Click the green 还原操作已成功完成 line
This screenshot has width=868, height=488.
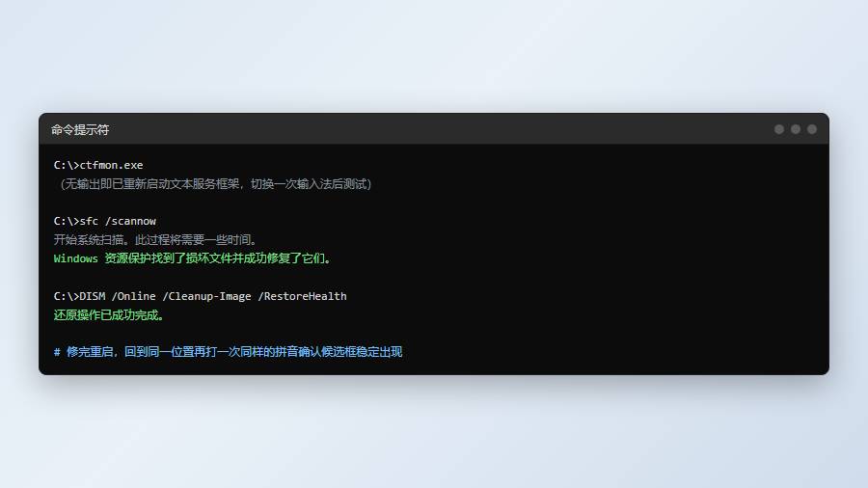109,314
